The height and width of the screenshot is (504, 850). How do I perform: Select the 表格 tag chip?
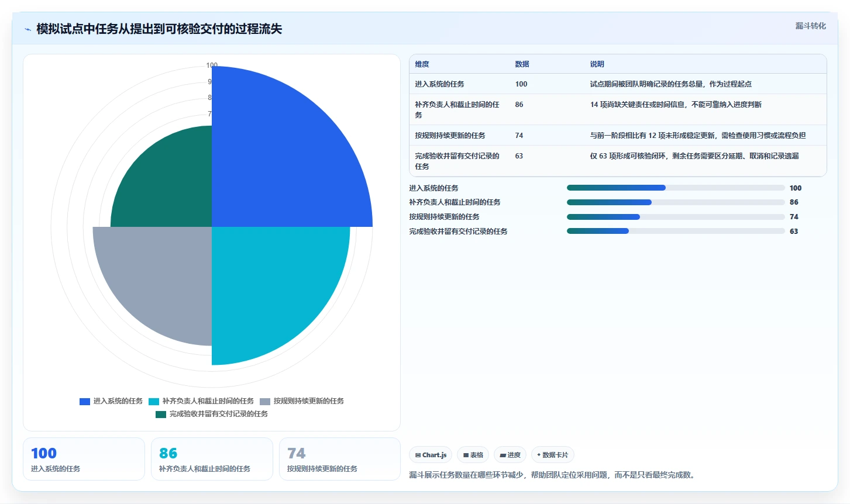473,455
